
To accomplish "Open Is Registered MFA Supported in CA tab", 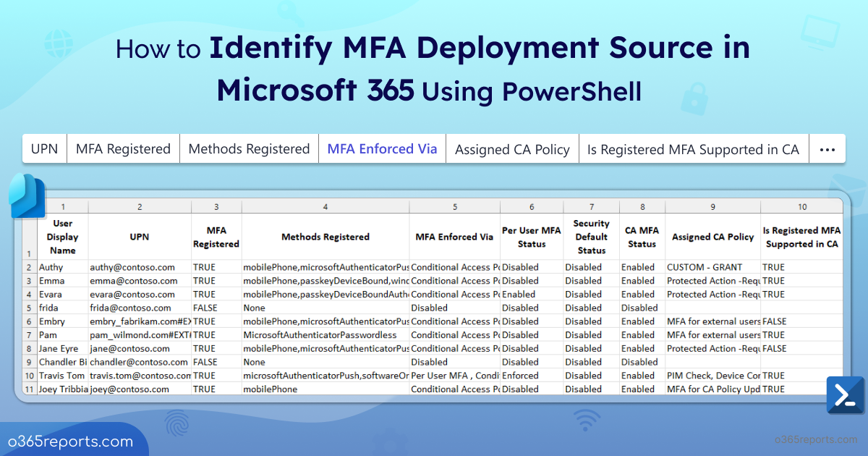I will [x=693, y=150].
